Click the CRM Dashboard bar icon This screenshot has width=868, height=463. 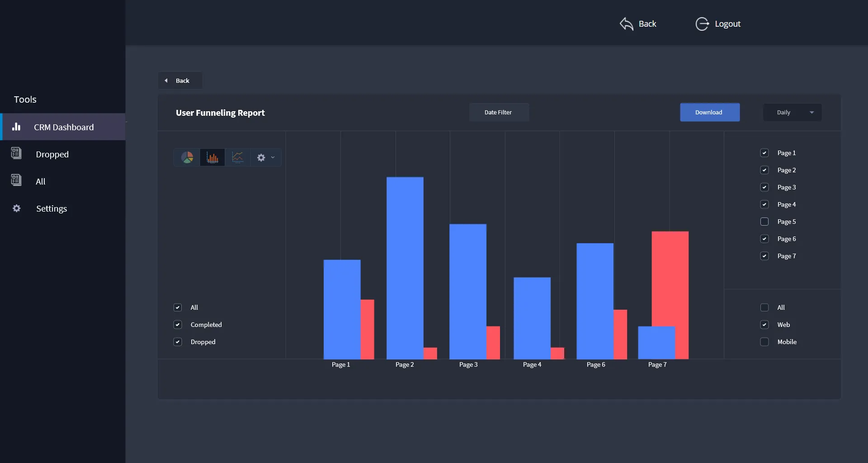[16, 127]
